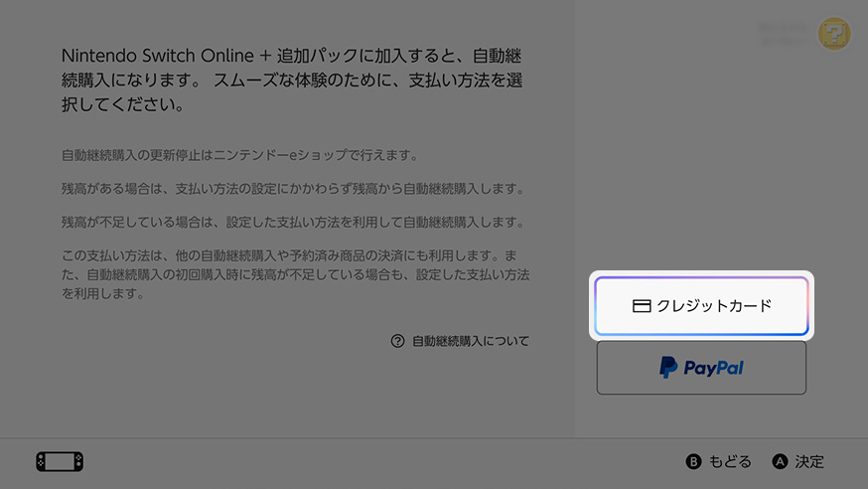Click the question mark icon beside 自動継続購入について

397,341
